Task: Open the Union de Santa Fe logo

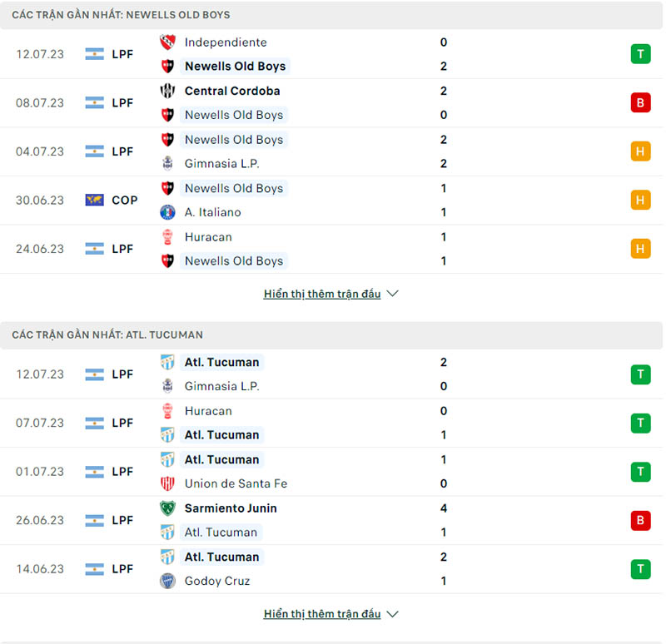Action: pos(166,483)
